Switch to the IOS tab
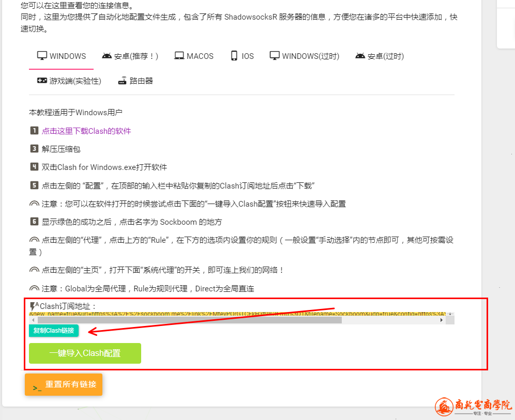515x420 pixels. 242,56
